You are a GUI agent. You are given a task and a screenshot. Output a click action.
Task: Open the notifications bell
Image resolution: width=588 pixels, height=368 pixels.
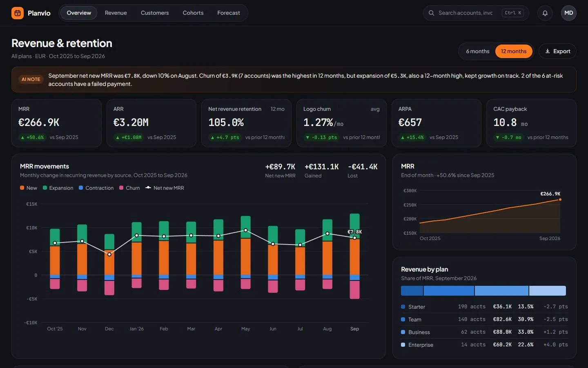(545, 13)
